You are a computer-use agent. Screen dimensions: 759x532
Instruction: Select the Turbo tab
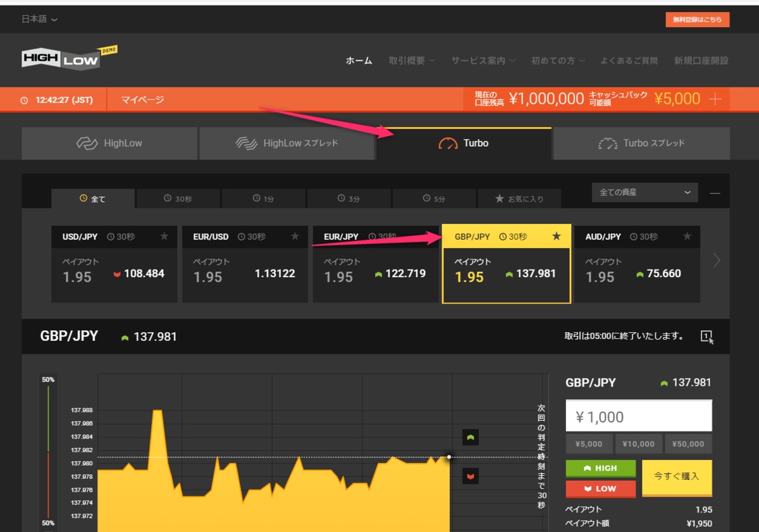(x=464, y=144)
